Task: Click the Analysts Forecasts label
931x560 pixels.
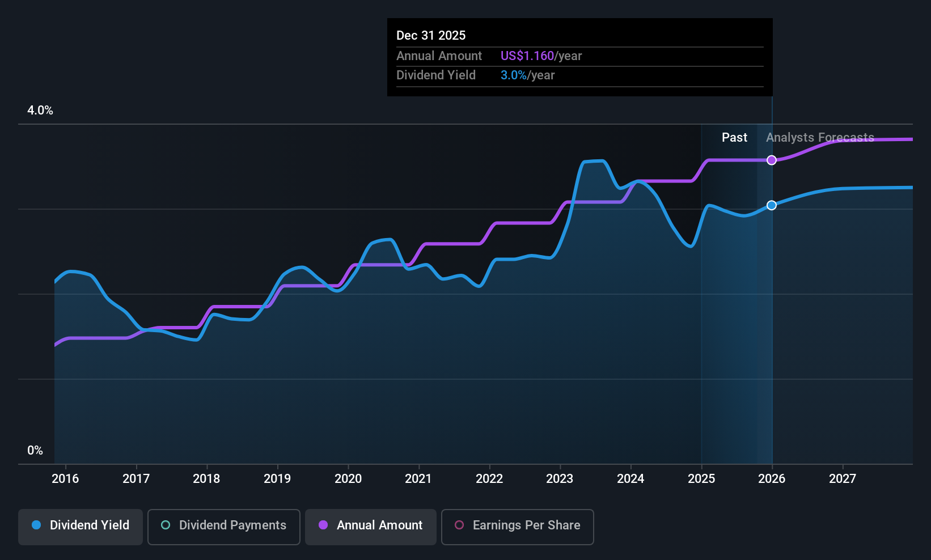Action: pyautogui.click(x=820, y=138)
